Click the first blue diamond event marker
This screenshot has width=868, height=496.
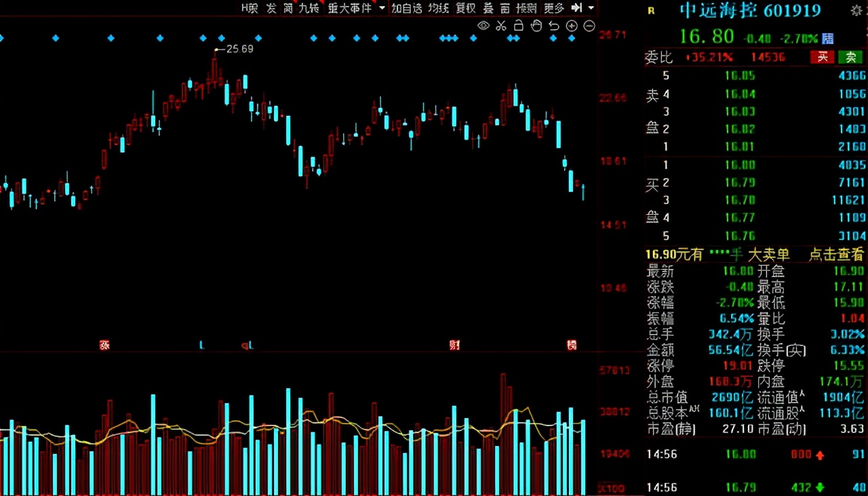point(1,38)
